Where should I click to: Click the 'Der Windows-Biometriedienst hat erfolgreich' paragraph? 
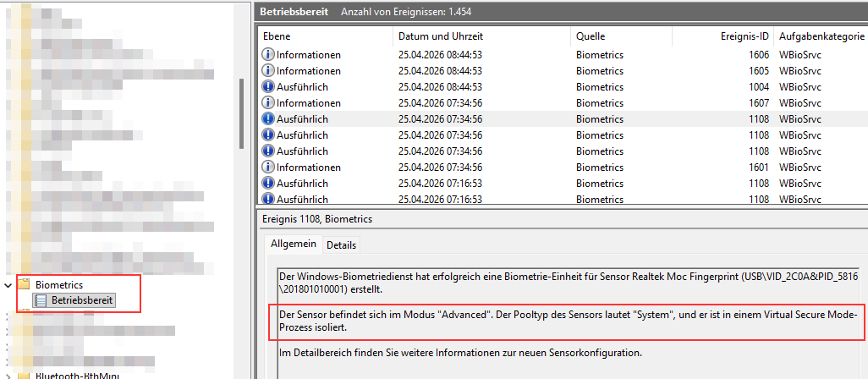click(569, 283)
